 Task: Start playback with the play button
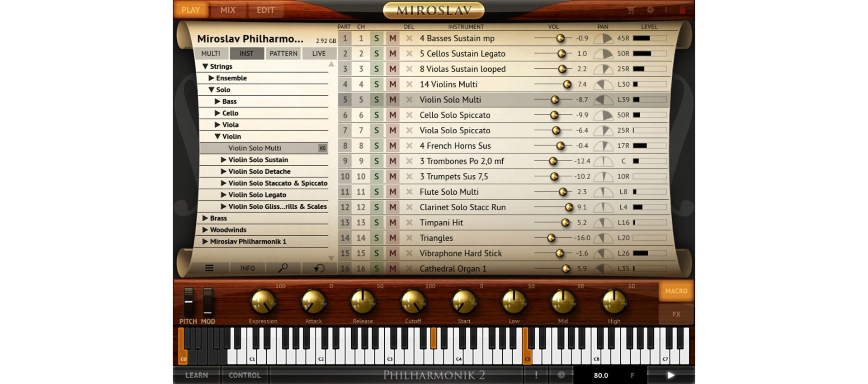[671, 375]
